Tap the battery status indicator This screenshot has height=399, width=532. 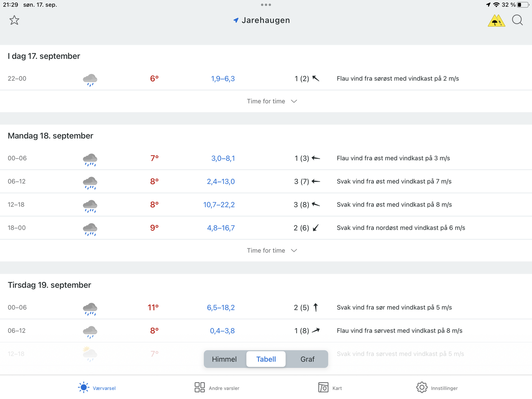pyautogui.click(x=523, y=5)
